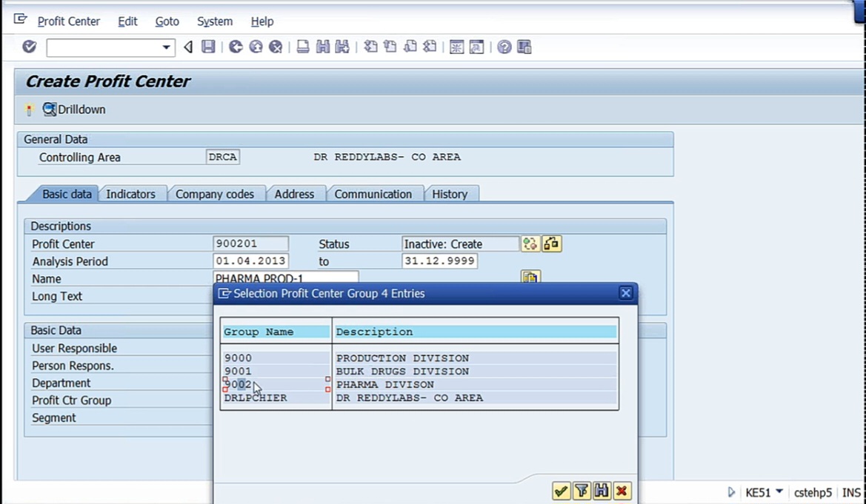The width and height of the screenshot is (866, 504).
Task: Click the Generate Shortcut icon
Action: pos(476,47)
